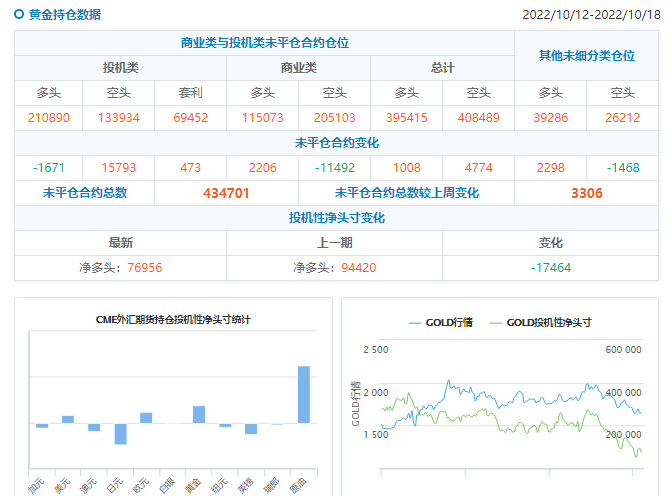
Task: Click the weekly change value 3306
Action: (x=586, y=193)
